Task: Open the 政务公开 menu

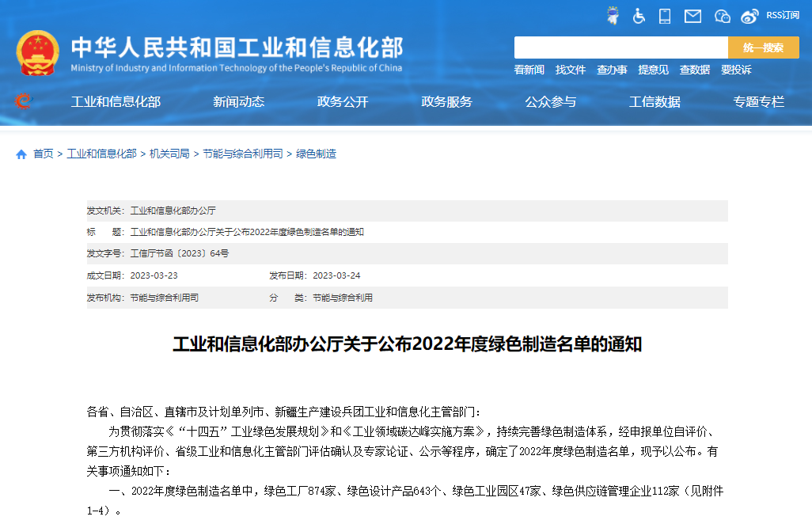Action: coord(343,101)
